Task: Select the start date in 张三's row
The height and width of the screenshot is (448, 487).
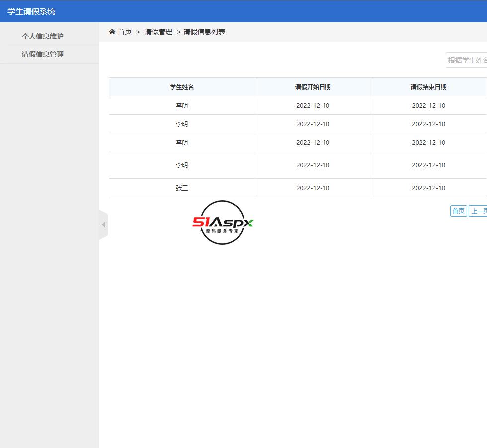Action: coord(313,188)
